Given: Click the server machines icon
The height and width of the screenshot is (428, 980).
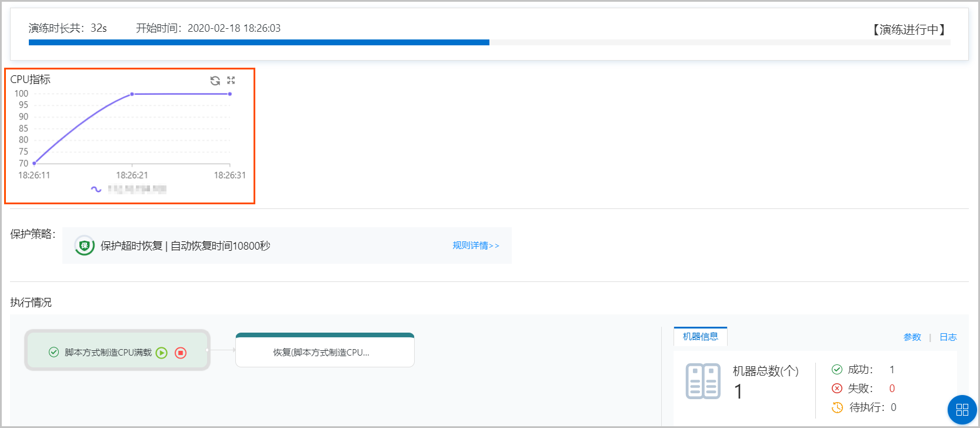Looking at the screenshot, I should (x=703, y=381).
